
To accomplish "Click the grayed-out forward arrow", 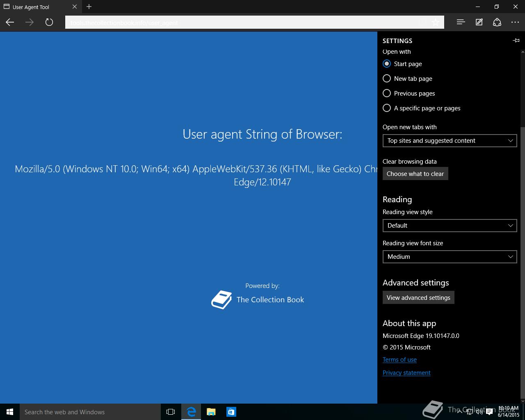I will pyautogui.click(x=30, y=22).
